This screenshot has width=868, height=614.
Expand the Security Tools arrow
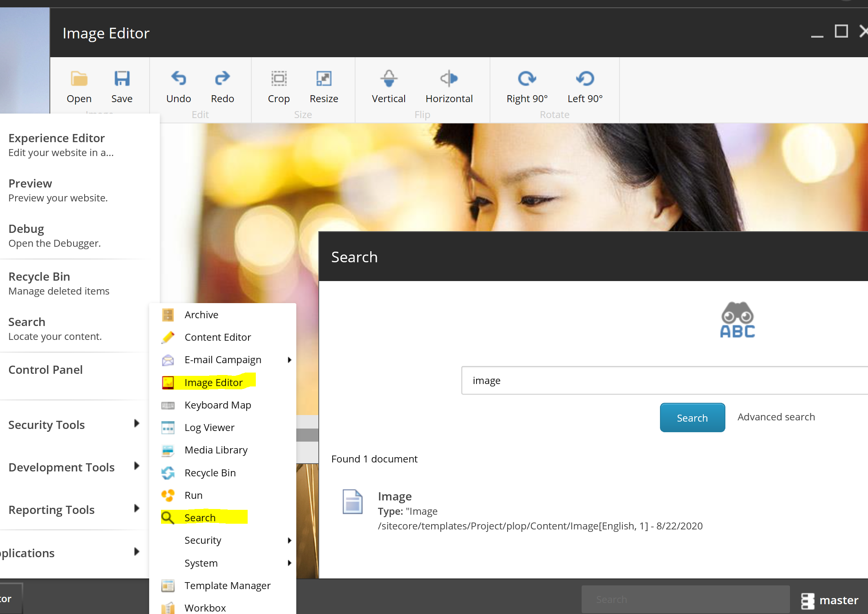tap(137, 423)
